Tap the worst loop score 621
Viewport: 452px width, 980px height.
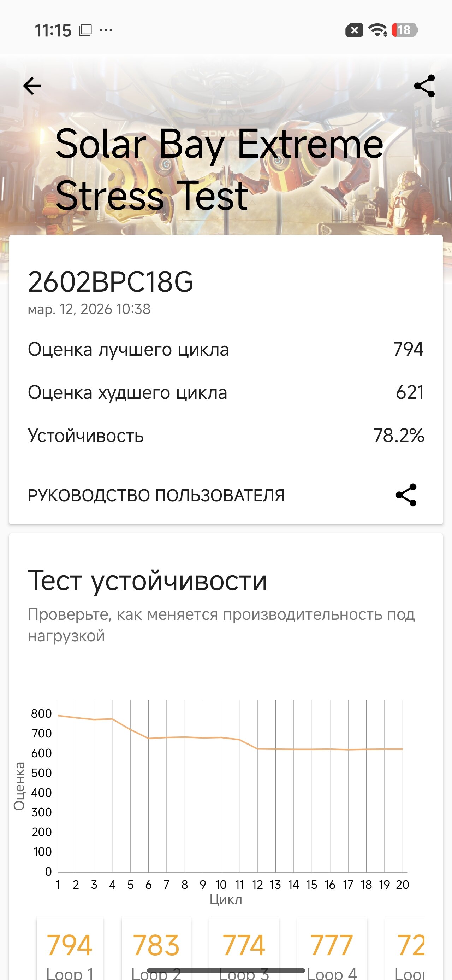(x=409, y=392)
